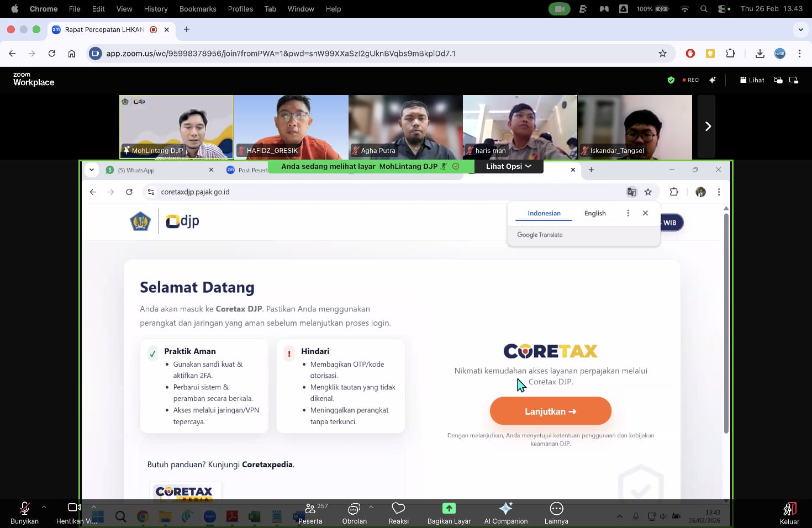
Task: Expand the Lihat Opsi dropdown
Action: point(508,166)
